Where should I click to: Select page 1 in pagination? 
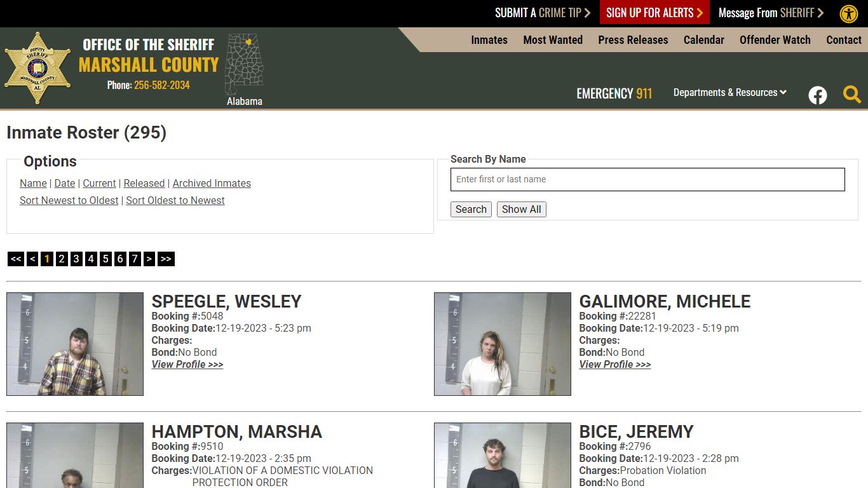coord(47,259)
